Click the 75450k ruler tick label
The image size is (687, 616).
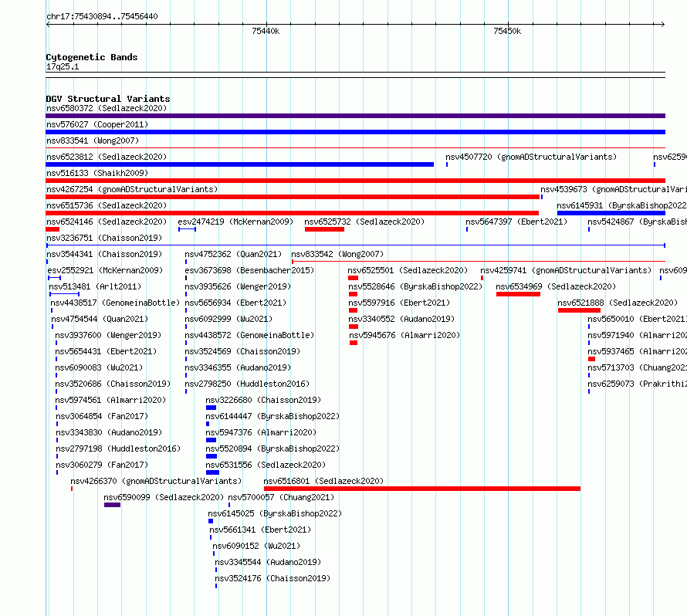[507, 31]
